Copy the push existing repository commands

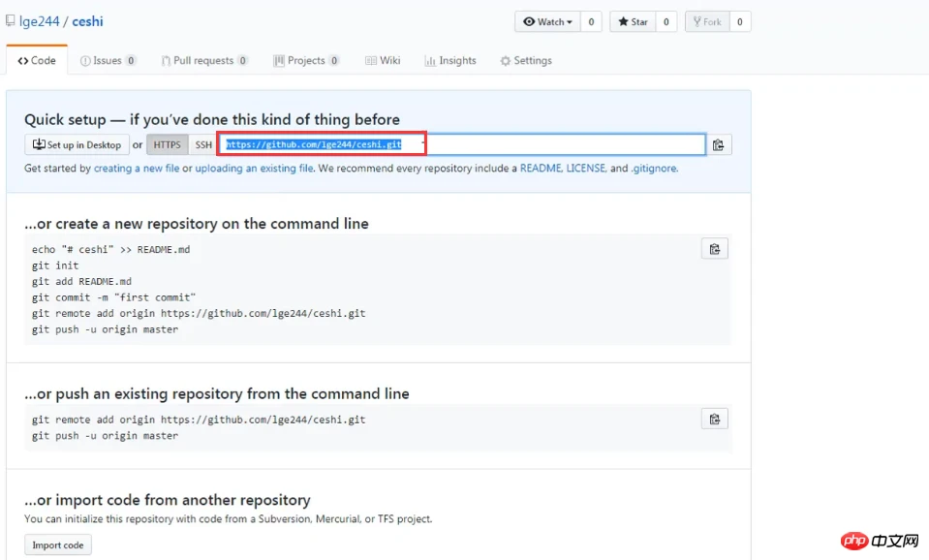click(714, 420)
